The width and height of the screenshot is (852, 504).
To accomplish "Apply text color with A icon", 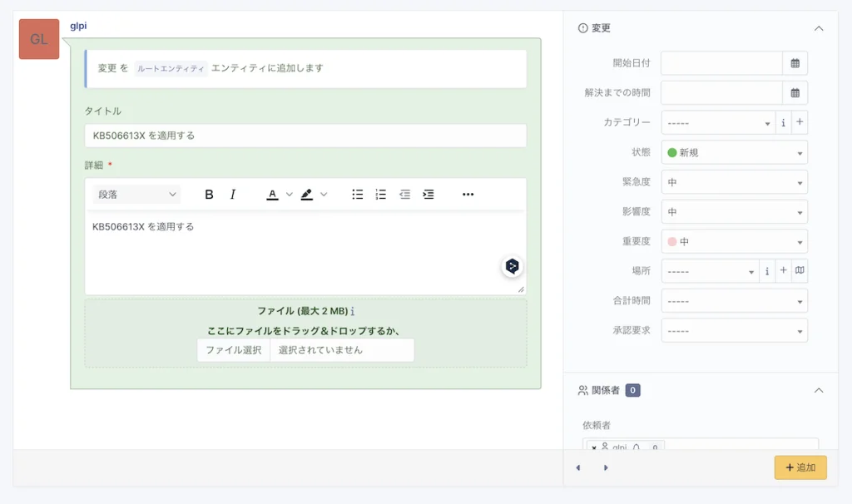I will 272,195.
